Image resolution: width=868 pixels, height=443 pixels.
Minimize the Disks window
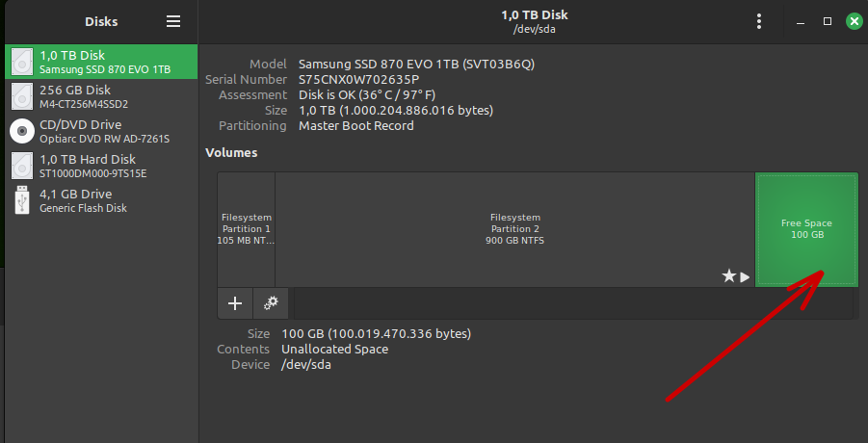click(801, 22)
